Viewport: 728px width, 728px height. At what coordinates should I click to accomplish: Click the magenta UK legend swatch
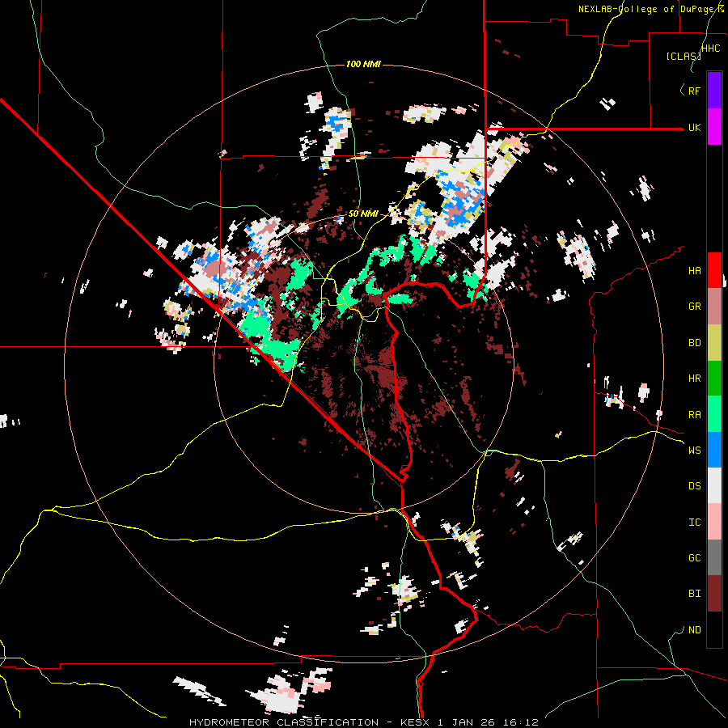tap(714, 127)
